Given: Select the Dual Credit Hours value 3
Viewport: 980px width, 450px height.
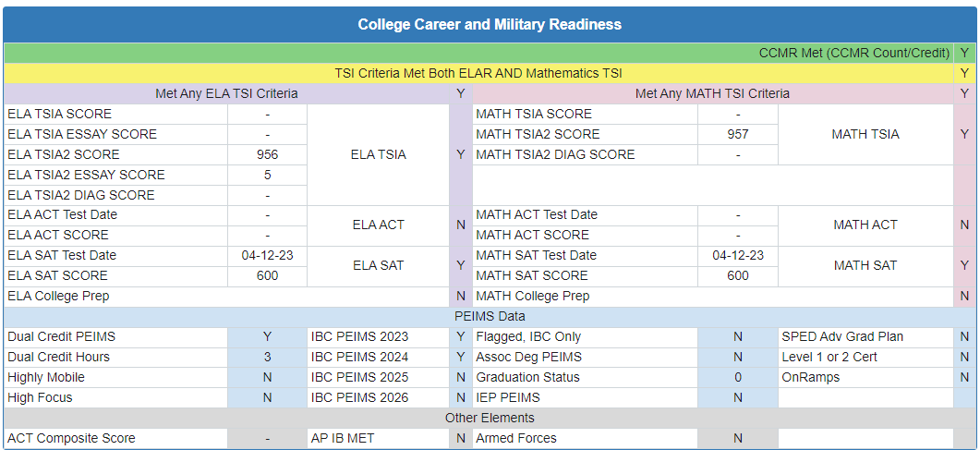Looking at the screenshot, I should click(x=267, y=357).
